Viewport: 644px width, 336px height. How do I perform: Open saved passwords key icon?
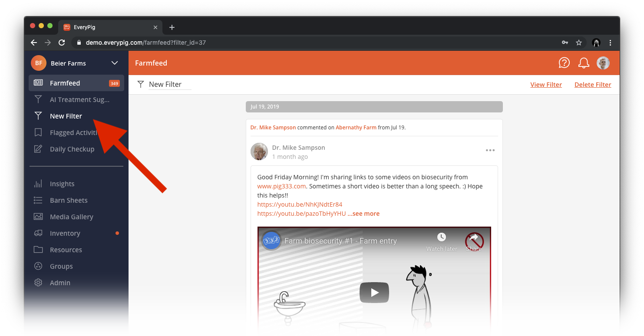coord(565,43)
